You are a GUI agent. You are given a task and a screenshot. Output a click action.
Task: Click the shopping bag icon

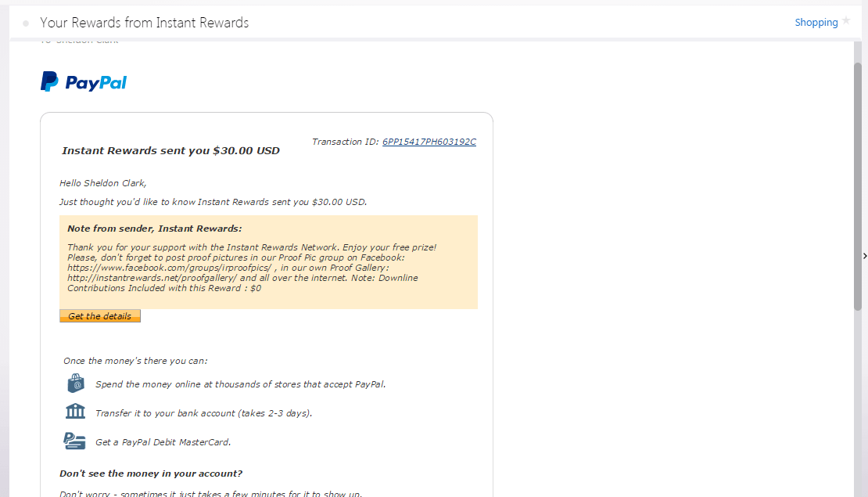(x=75, y=383)
